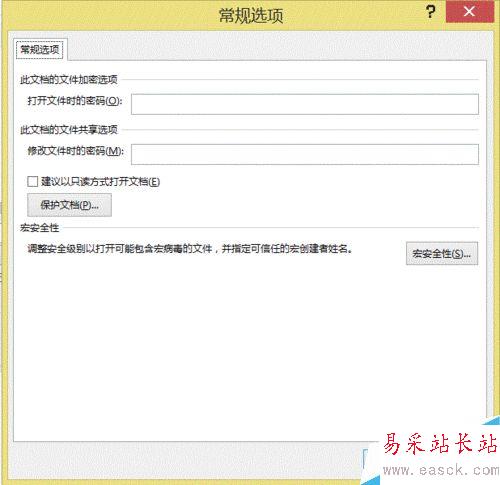Click the 此文档的文件共享选项 heading
The height and width of the screenshot is (485, 500).
coord(69,130)
